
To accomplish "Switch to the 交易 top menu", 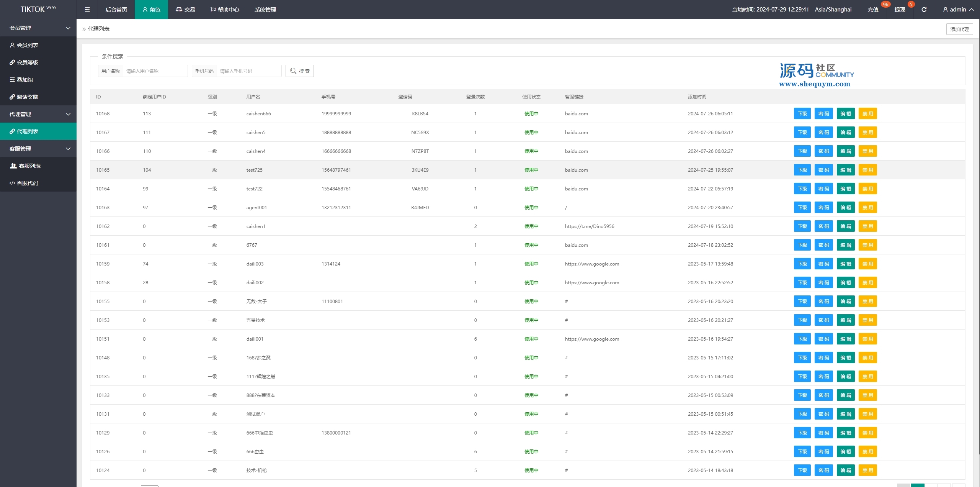I will click(185, 10).
